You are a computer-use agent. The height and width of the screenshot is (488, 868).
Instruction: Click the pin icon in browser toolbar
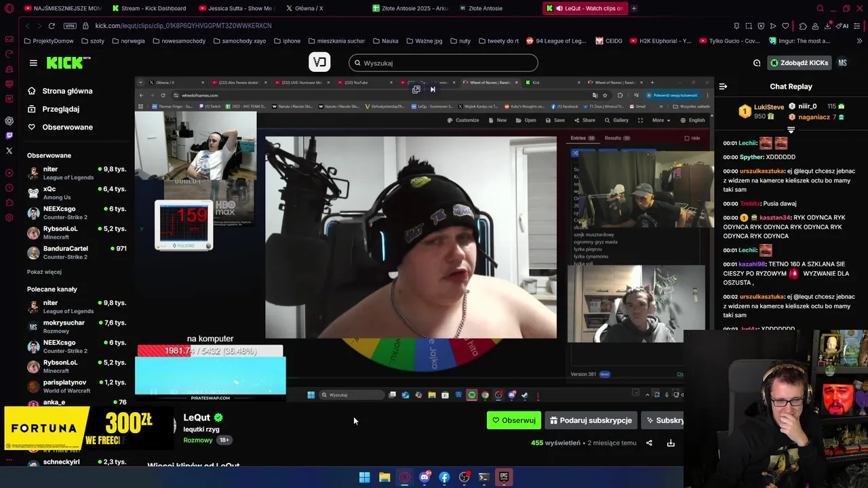(x=736, y=26)
